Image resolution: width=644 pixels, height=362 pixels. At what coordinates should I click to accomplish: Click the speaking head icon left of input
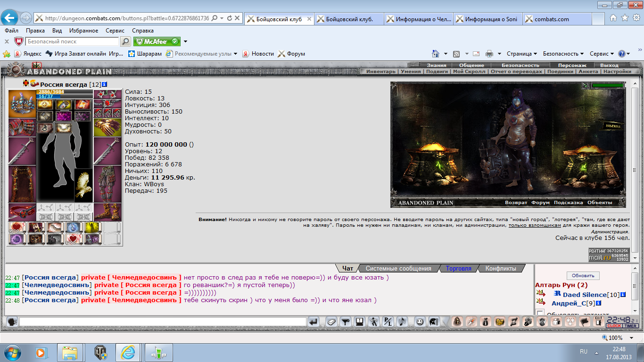pyautogui.click(x=13, y=321)
